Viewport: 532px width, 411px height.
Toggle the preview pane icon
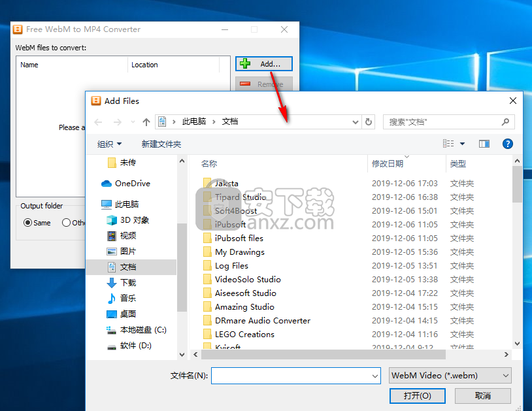[484, 144]
